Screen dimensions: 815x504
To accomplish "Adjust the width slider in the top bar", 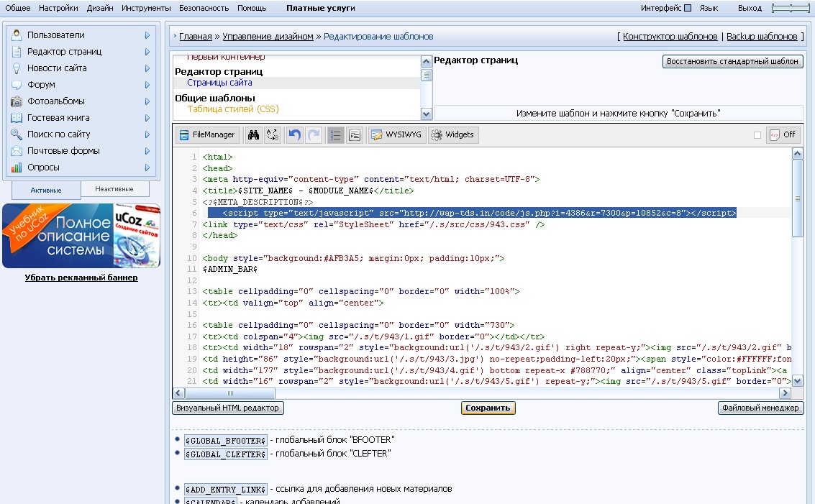I will [x=791, y=8].
